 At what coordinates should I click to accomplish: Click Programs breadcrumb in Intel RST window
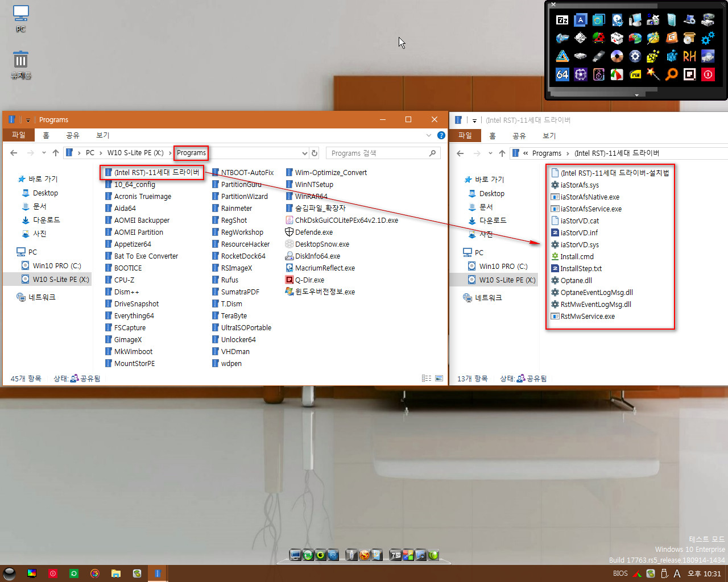[x=547, y=153]
